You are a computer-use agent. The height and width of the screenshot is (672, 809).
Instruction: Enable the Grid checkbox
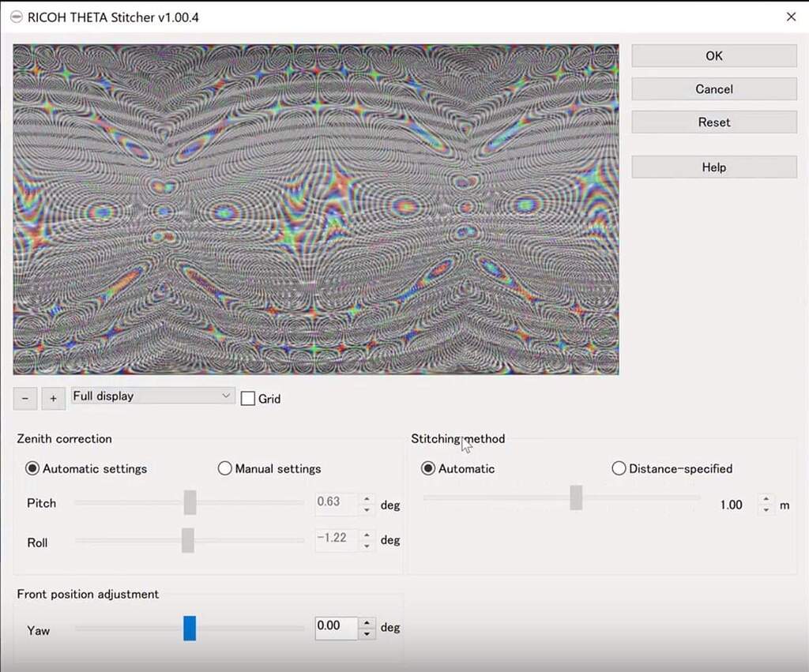pyautogui.click(x=248, y=399)
